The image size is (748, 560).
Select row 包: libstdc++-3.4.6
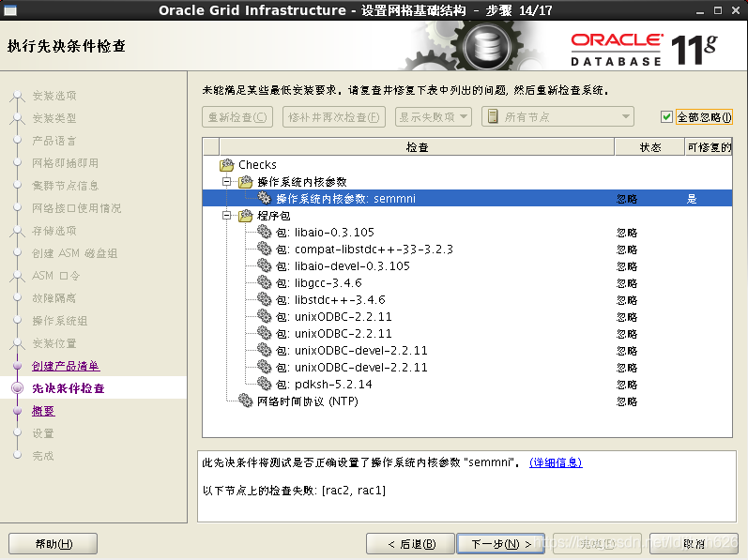point(467,300)
